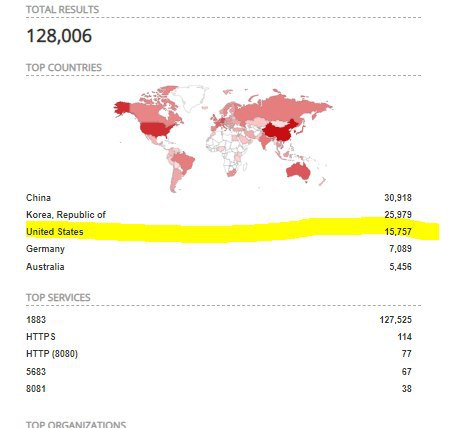The image size is (454, 428).
Task: Click Russia on the world map
Action: click(x=283, y=107)
